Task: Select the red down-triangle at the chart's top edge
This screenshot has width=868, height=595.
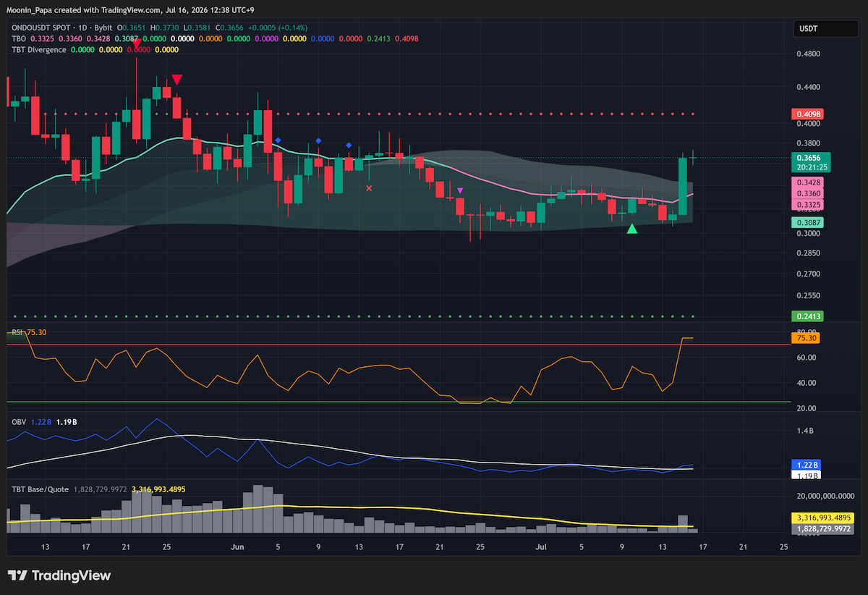Action: tap(136, 45)
